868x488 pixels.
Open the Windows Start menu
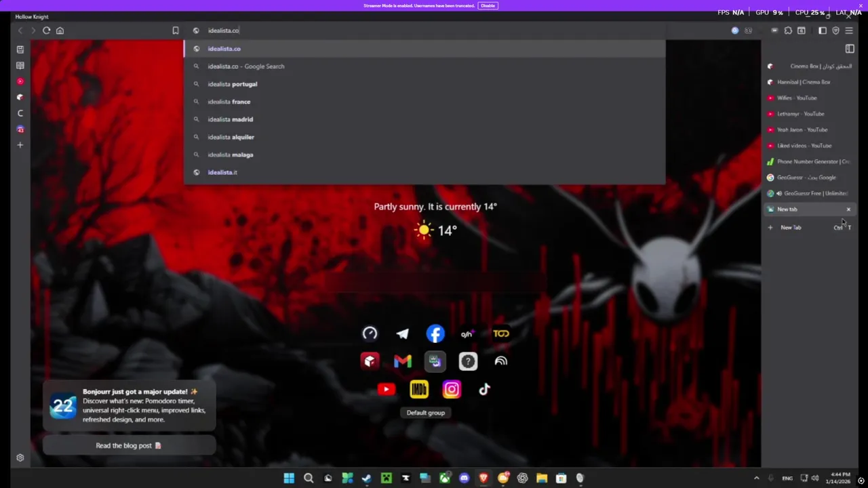click(x=289, y=478)
